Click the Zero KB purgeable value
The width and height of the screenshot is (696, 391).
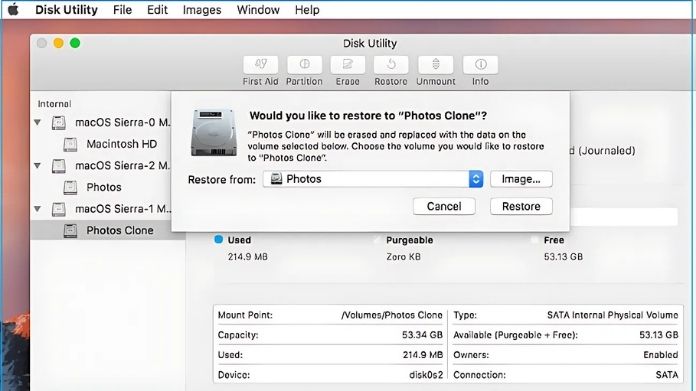403,257
